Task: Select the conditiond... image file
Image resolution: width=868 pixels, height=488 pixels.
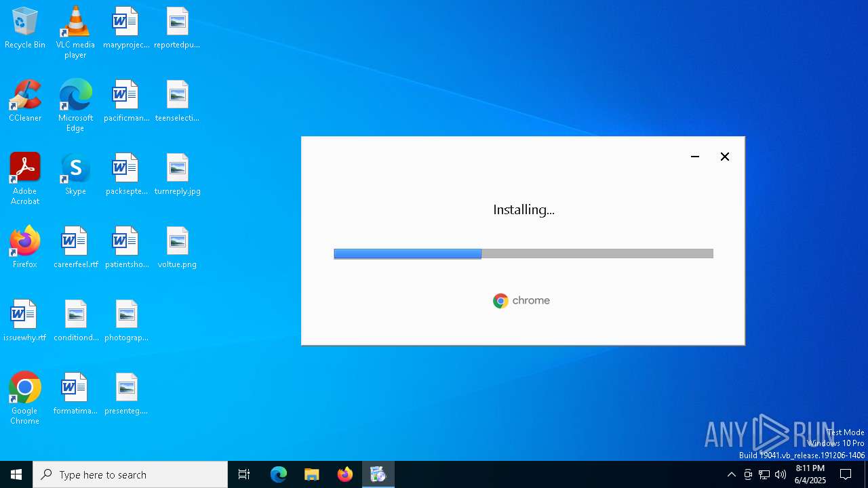Action: point(75,321)
